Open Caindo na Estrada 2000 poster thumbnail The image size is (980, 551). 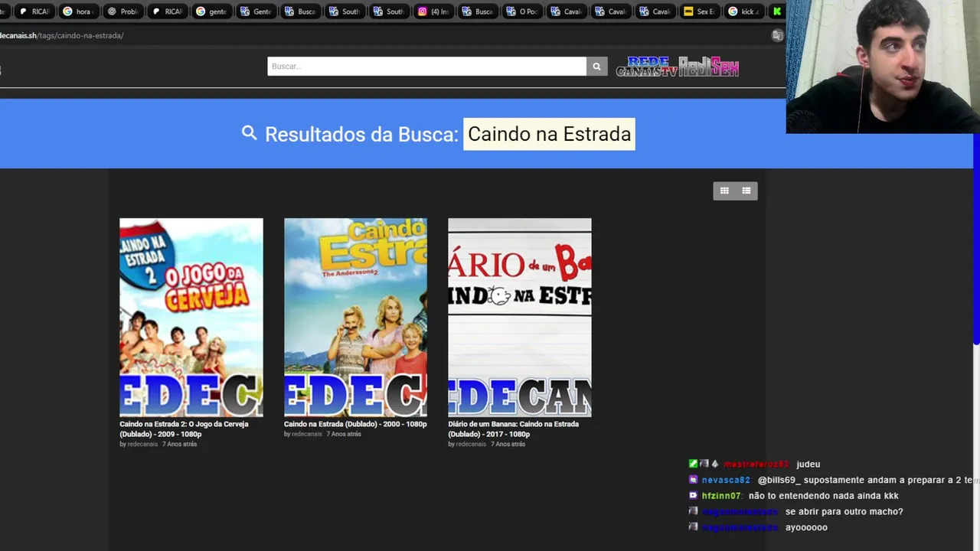click(x=355, y=318)
